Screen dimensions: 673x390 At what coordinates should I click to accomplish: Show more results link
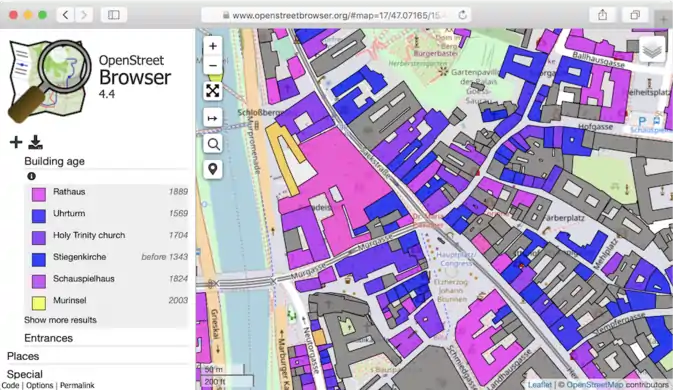pos(60,320)
